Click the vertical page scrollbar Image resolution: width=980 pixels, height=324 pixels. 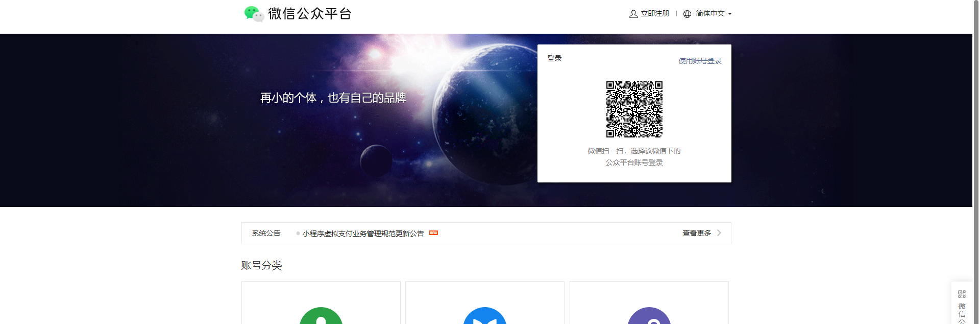(976, 153)
